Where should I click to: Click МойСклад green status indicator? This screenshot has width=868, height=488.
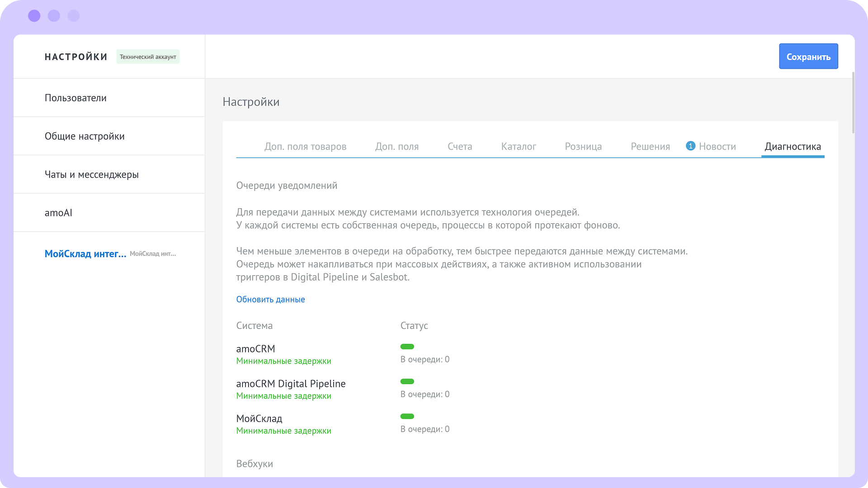[x=407, y=416]
